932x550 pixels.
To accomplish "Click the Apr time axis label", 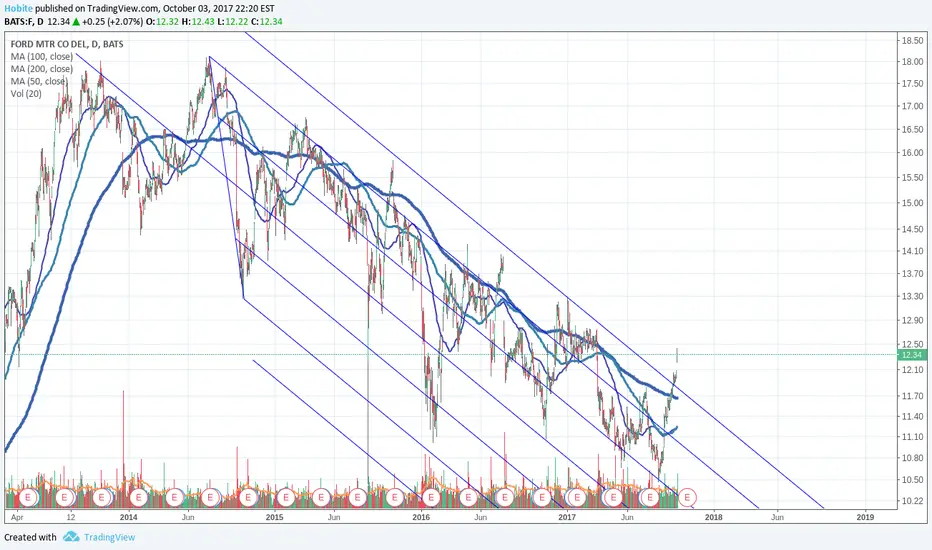I will [x=17, y=517].
